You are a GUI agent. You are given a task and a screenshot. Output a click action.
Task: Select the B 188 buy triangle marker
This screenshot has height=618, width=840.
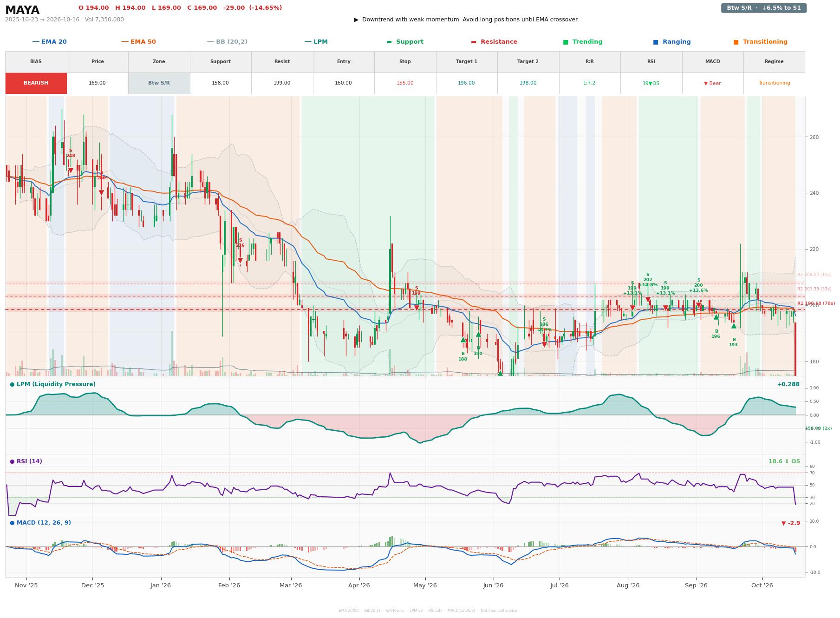pyautogui.click(x=463, y=340)
